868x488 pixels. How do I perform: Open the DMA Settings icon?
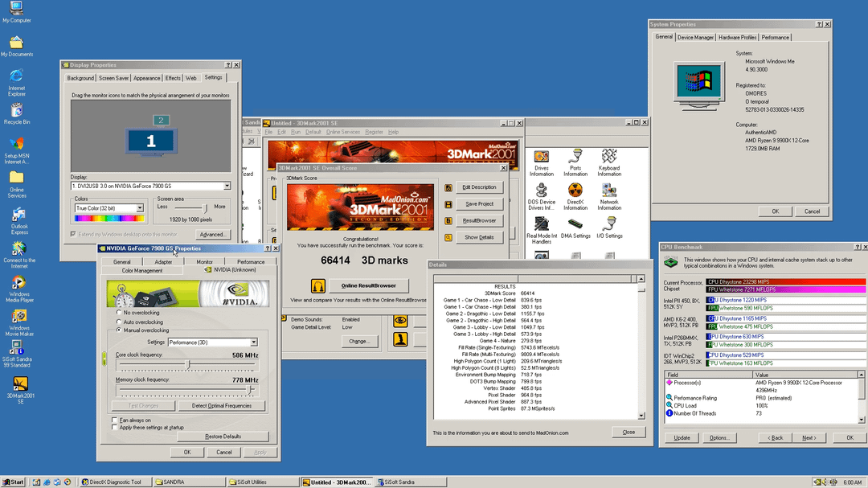click(x=575, y=224)
